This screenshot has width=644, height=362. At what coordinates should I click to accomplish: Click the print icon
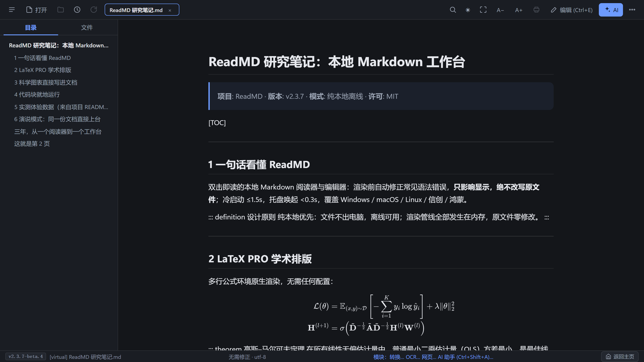[536, 10]
